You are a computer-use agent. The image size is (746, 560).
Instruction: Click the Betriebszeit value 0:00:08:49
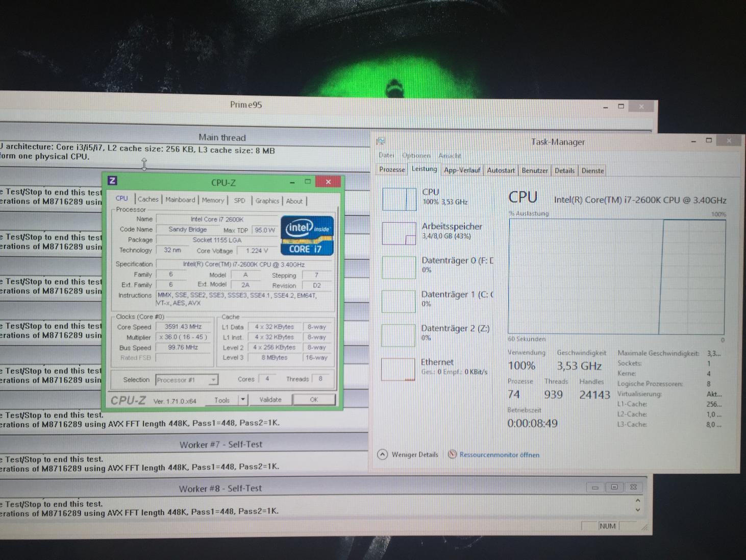(x=532, y=423)
